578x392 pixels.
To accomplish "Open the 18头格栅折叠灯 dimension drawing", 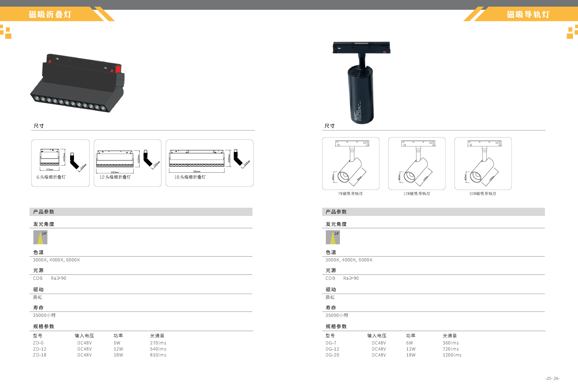I will (x=210, y=163).
